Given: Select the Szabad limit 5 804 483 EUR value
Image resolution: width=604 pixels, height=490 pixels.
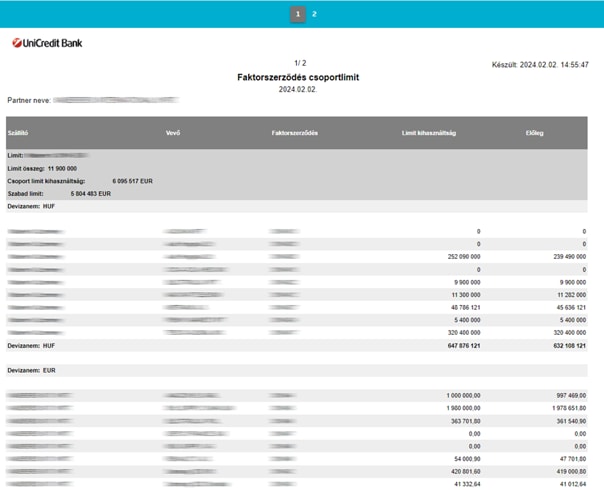Looking at the screenshot, I should pos(91,194).
